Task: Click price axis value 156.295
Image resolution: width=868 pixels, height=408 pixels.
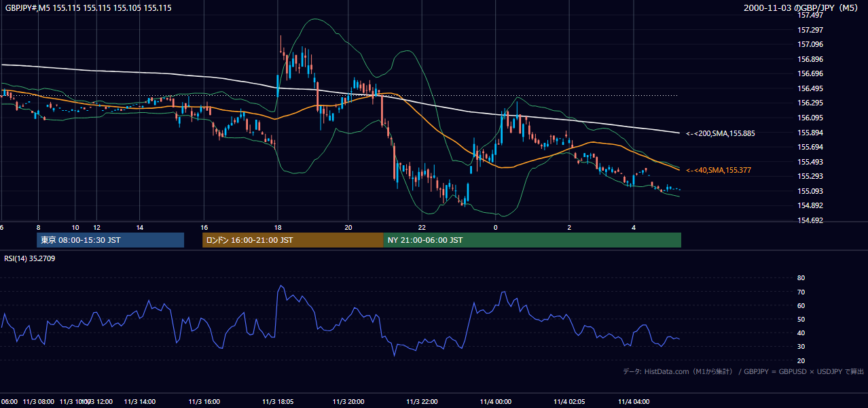Action: click(x=811, y=103)
